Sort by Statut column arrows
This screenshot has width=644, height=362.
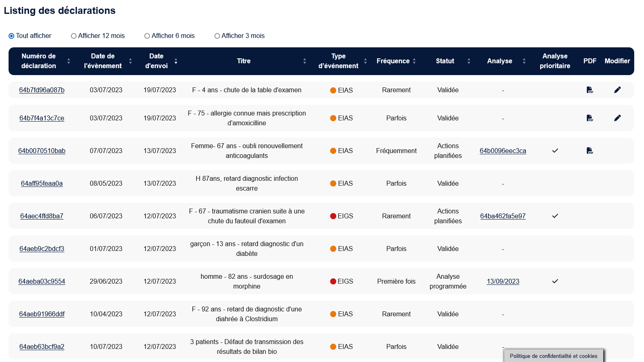[x=469, y=61]
